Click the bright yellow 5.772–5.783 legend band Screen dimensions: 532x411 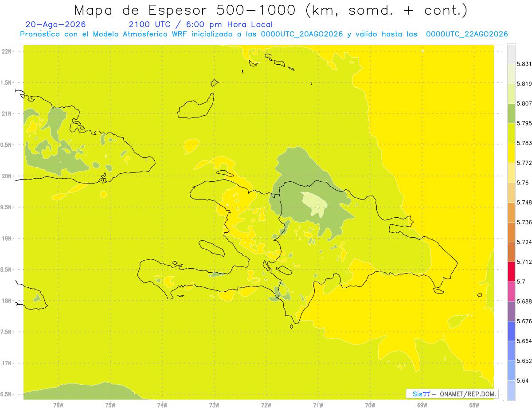pyautogui.click(x=511, y=153)
